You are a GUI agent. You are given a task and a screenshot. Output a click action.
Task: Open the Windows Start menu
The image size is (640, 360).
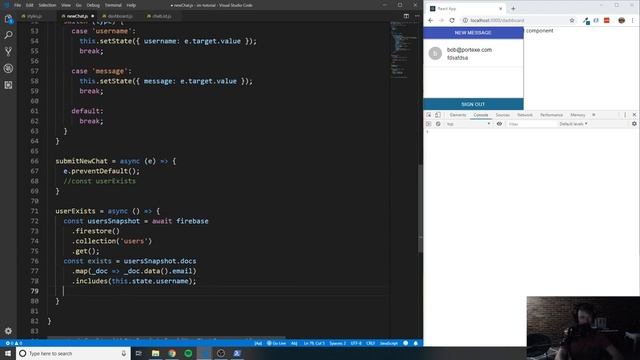tap(8, 353)
